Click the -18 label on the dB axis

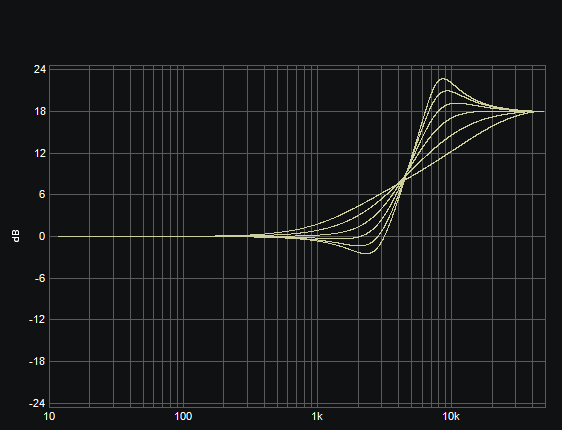(x=38, y=361)
